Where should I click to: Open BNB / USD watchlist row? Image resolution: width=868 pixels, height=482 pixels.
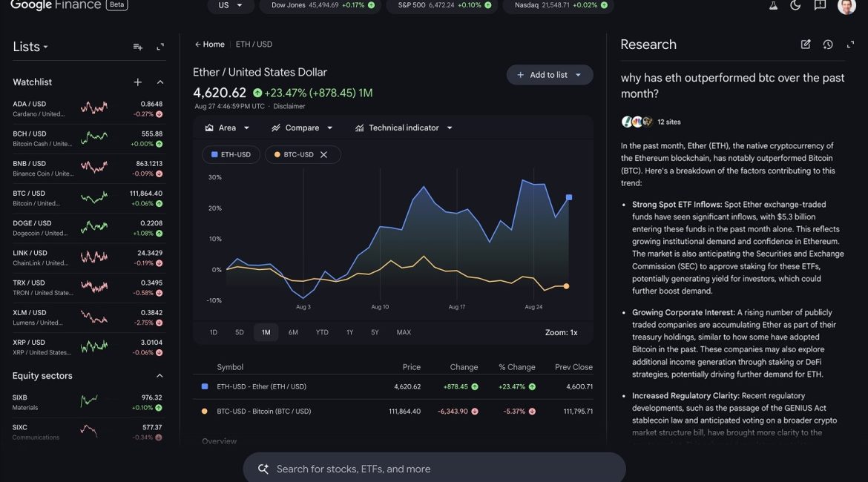[88, 169]
